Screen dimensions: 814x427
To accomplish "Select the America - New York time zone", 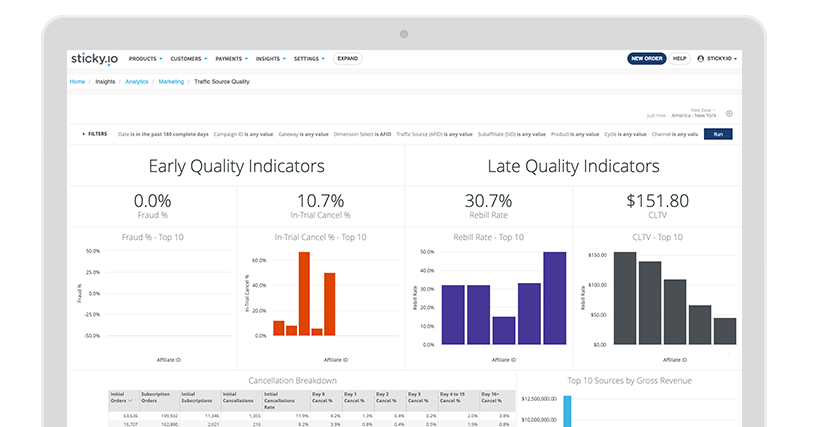I will pos(694,116).
